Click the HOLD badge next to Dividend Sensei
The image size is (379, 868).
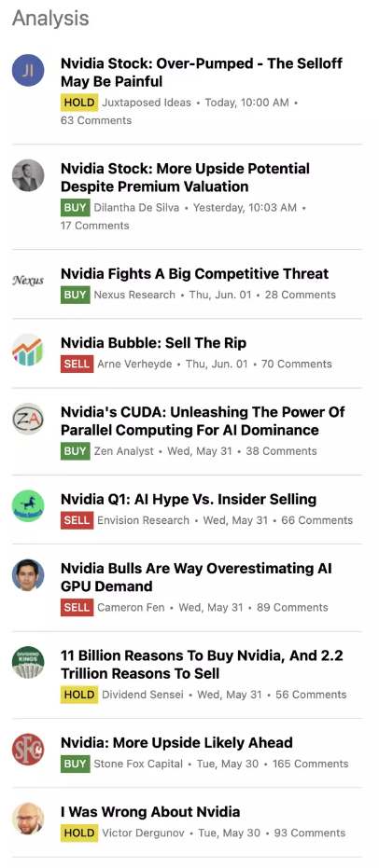[79, 695]
